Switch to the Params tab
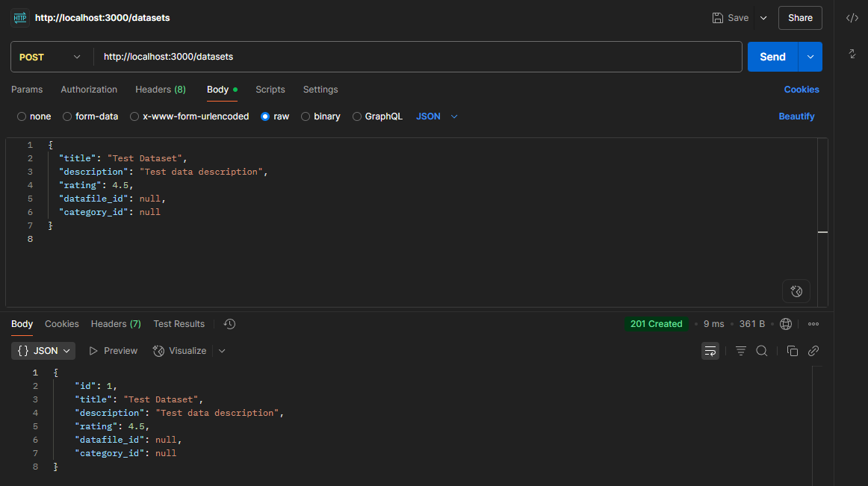 tap(27, 90)
